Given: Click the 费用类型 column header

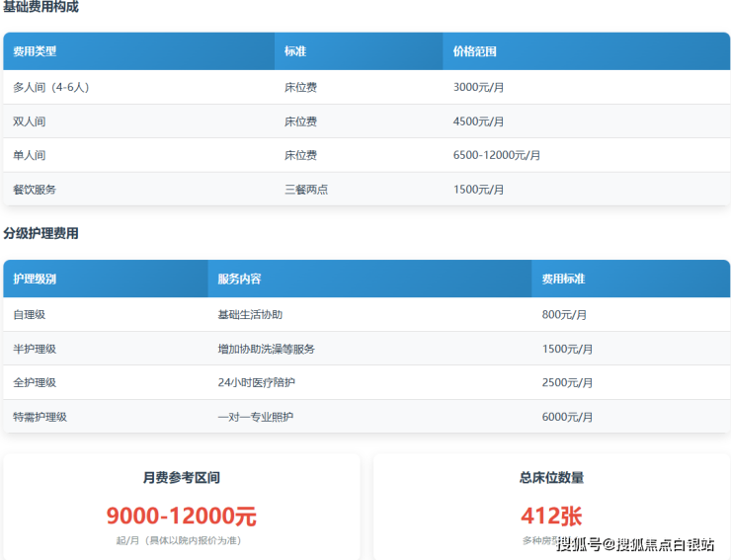Looking at the screenshot, I should (x=35, y=51).
